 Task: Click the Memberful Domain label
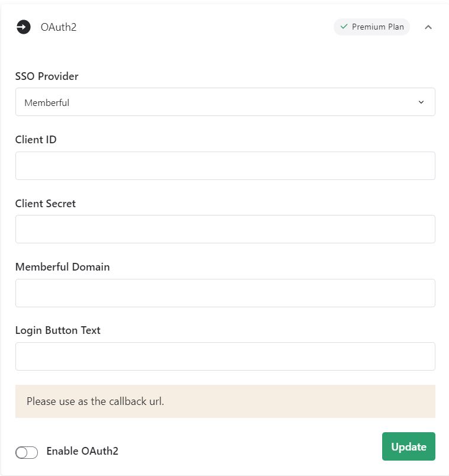[x=63, y=267]
